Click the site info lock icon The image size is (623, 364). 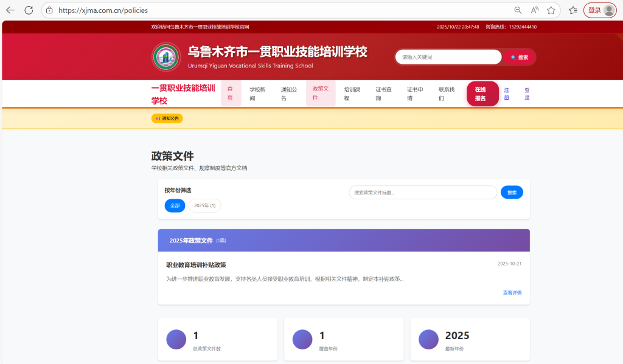(x=49, y=10)
